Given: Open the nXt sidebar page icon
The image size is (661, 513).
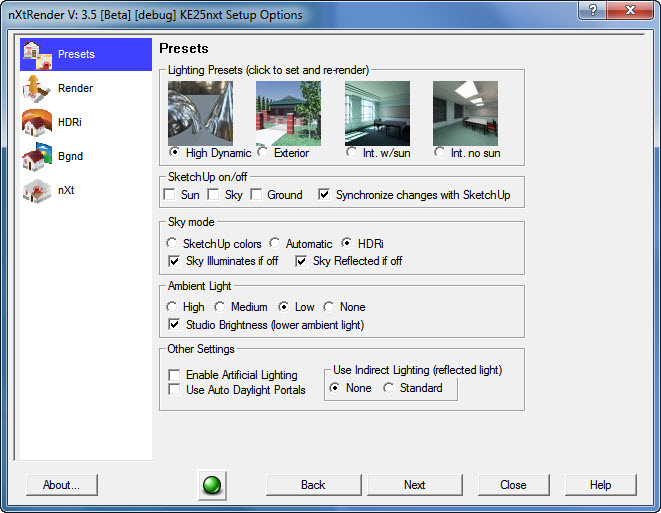Looking at the screenshot, I should 37,191.
